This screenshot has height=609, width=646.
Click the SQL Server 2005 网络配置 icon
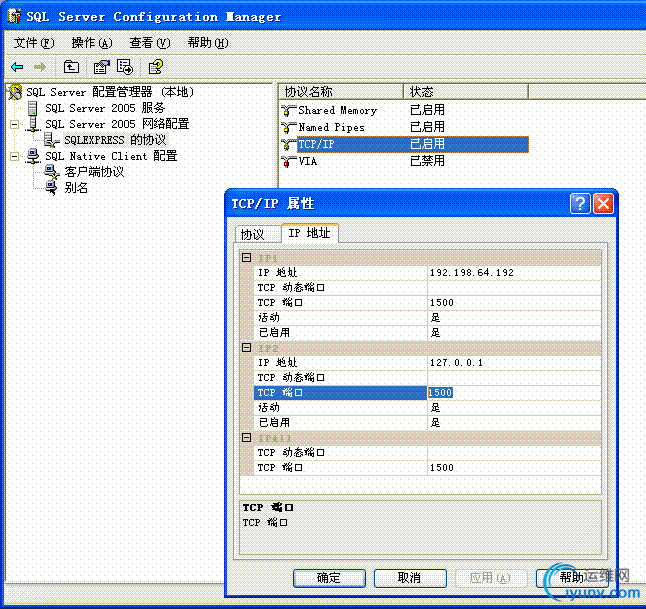tap(33, 124)
